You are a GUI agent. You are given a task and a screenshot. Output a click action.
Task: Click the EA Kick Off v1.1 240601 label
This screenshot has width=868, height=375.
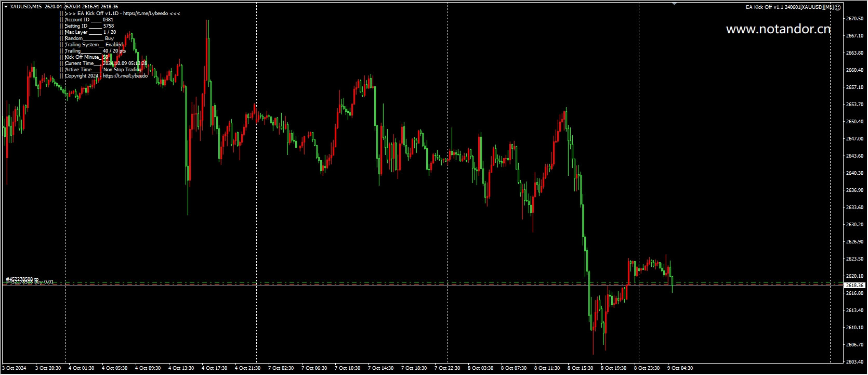790,7
